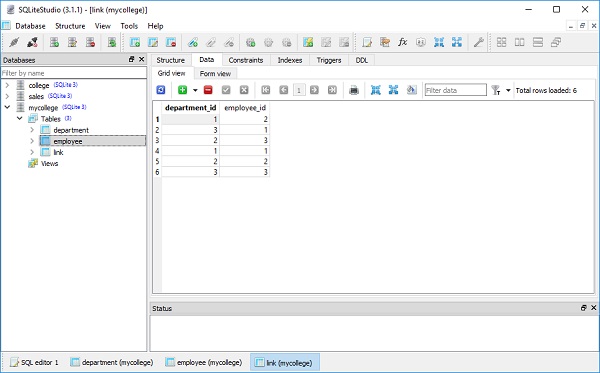The width and height of the screenshot is (600, 373).
Task: Click the create index toolbar icon
Action: click(193, 42)
